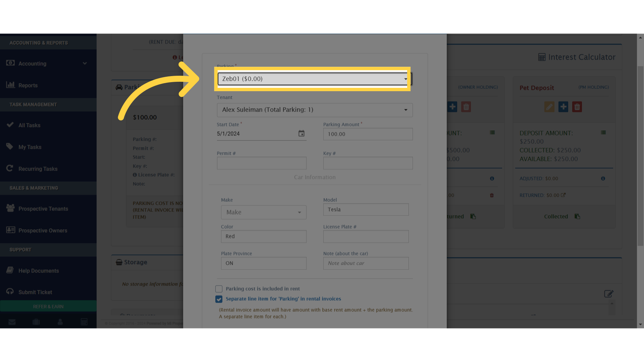
Task: Open the external link icon beside Returned: $0.00
Action: pos(563,195)
